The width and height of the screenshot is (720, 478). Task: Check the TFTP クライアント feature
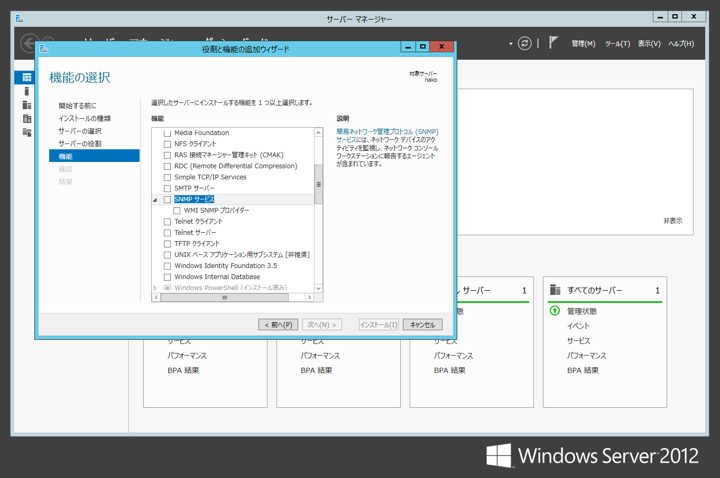167,244
